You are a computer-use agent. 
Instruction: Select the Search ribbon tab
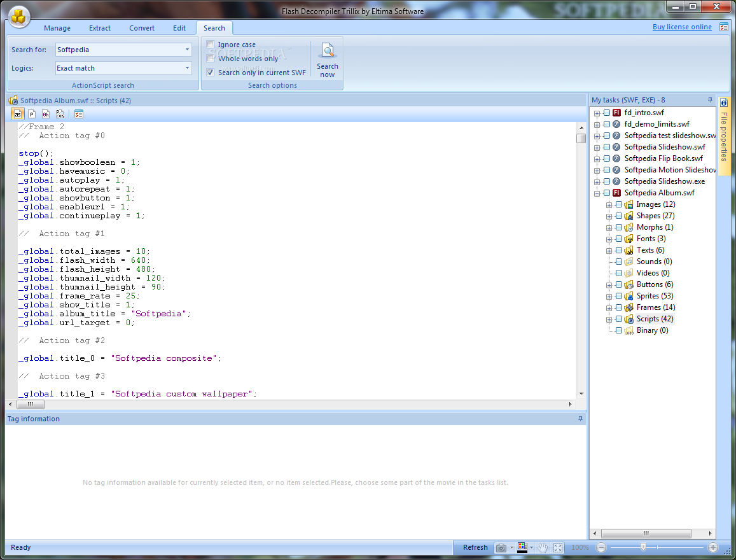pos(214,28)
